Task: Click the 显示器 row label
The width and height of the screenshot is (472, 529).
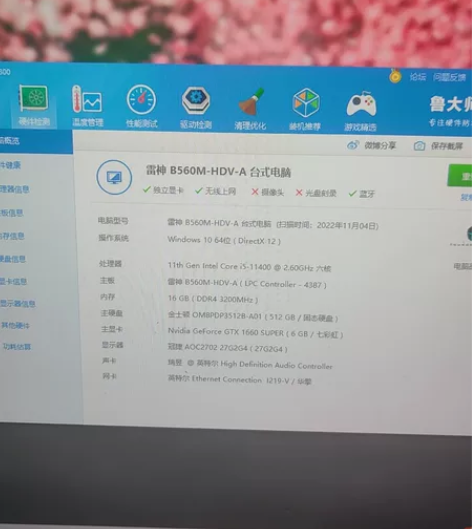Action: (113, 345)
